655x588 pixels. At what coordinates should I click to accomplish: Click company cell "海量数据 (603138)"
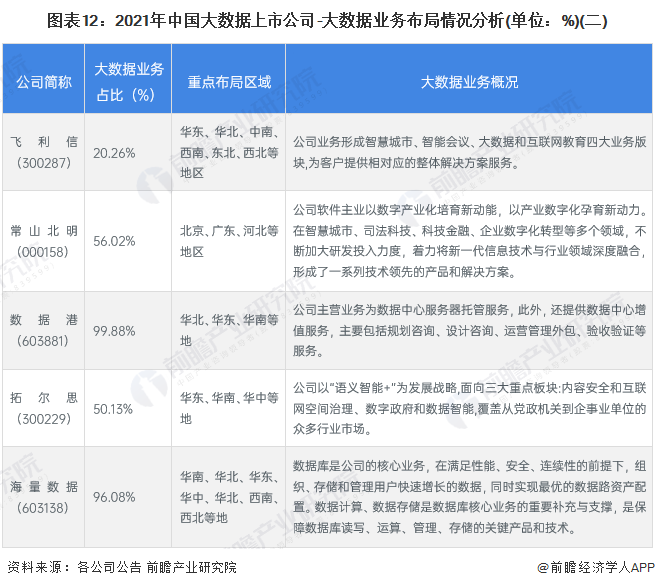[x=44, y=497]
